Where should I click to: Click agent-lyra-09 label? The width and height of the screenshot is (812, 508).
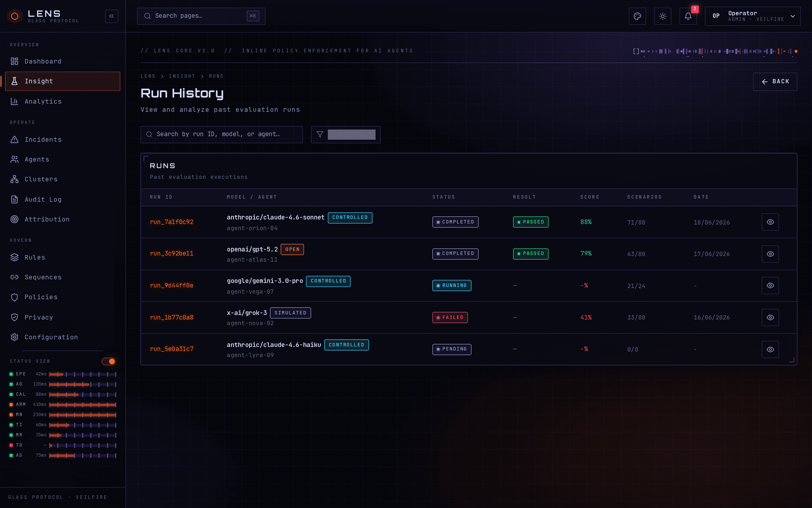pos(250,355)
